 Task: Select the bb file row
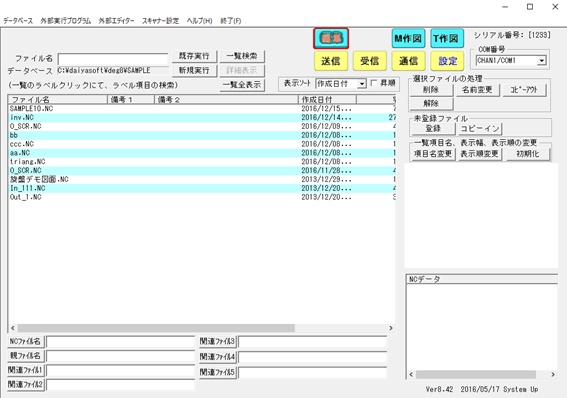[x=202, y=135]
